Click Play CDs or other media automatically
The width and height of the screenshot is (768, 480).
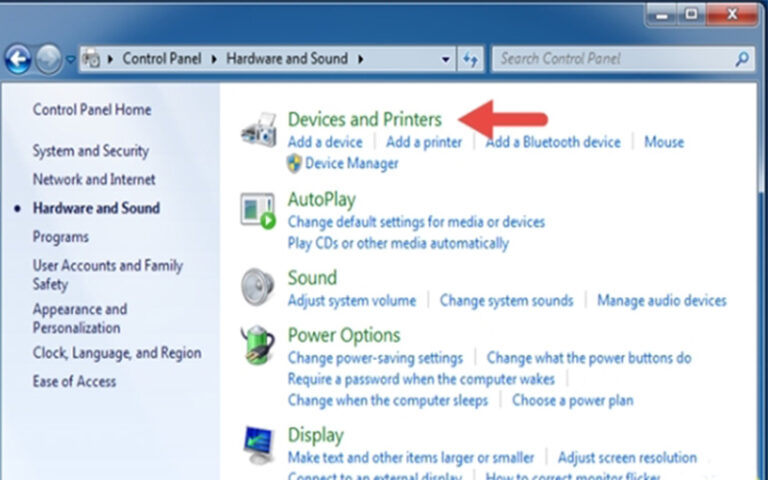click(398, 243)
